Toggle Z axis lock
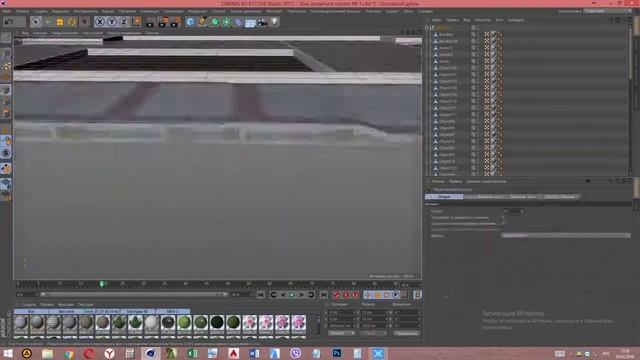Screen dimensions: 640x360 click(x=123, y=22)
